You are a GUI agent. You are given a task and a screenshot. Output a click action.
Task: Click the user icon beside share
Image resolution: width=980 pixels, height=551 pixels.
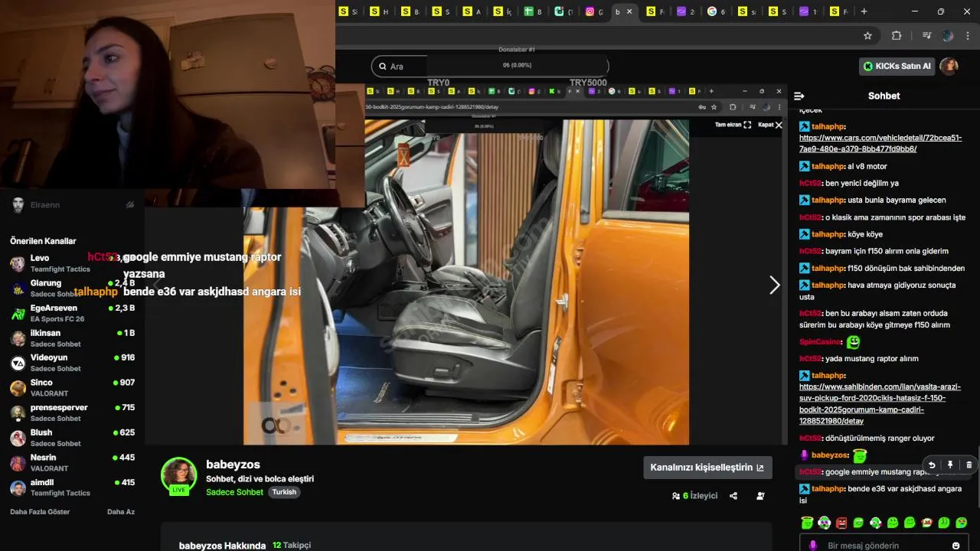coord(760,496)
